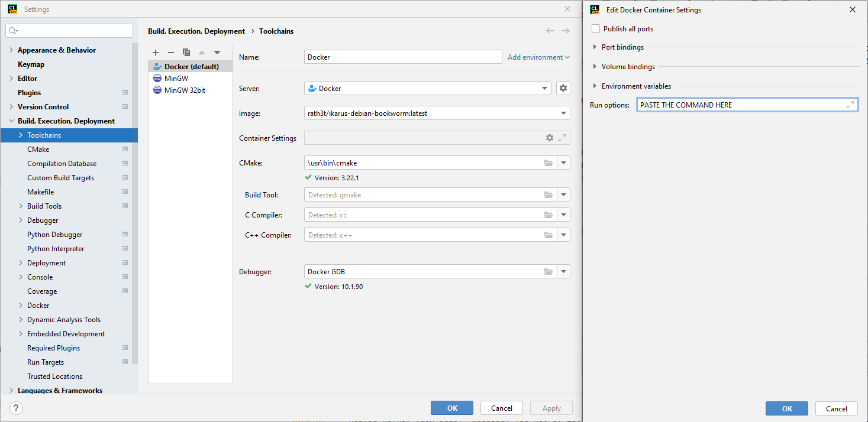The width and height of the screenshot is (868, 422).
Task: Cancel Edit Docker Container Settings
Action: click(837, 408)
